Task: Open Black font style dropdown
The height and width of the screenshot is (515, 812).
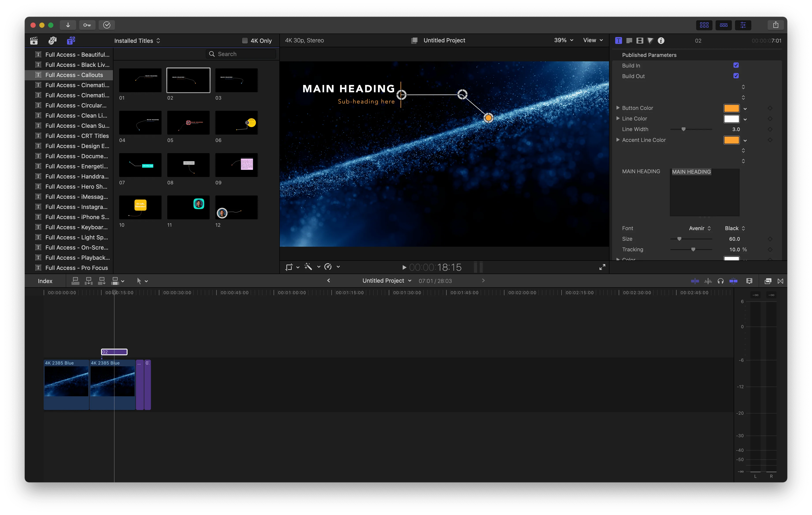Action: pos(735,228)
